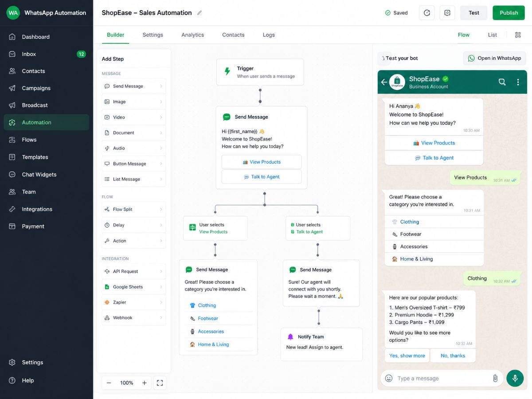
Task: Click the Type a message field
Action: 441,378
